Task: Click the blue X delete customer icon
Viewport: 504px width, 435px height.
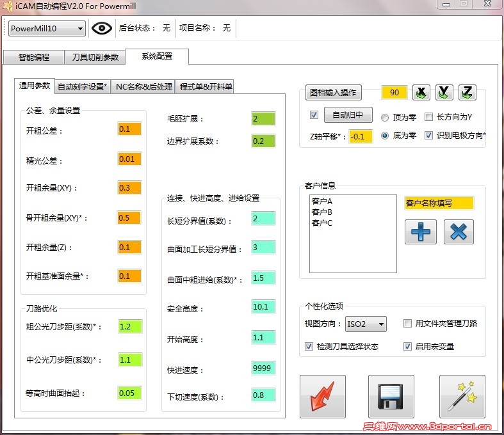Action: click(459, 232)
